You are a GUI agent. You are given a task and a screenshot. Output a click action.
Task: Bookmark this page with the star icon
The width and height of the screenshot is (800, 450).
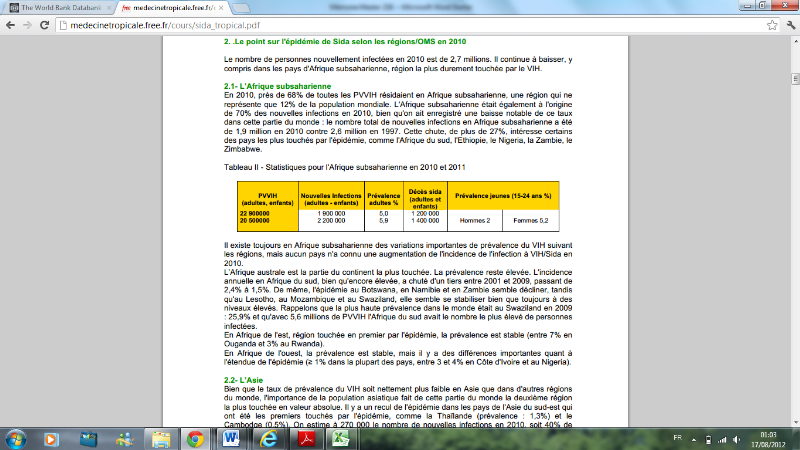tap(772, 25)
